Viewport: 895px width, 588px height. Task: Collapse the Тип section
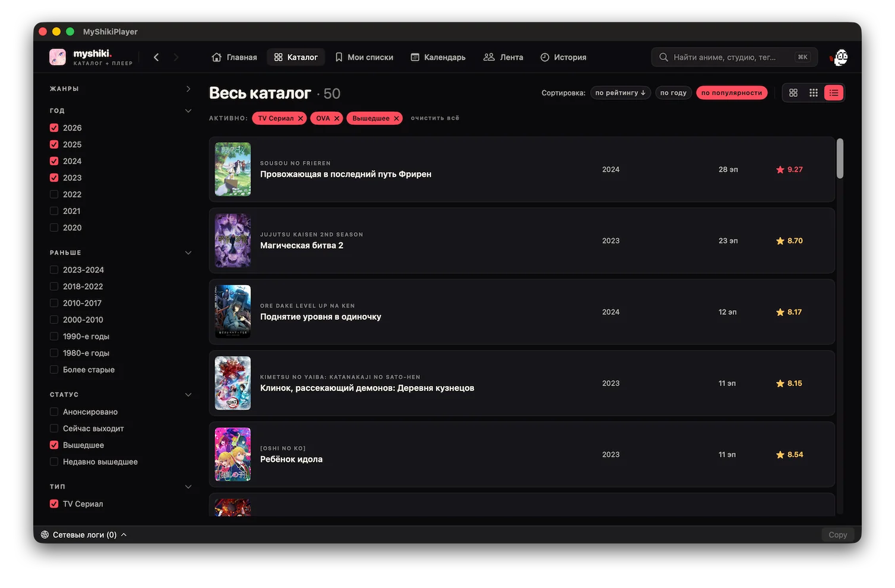click(188, 486)
